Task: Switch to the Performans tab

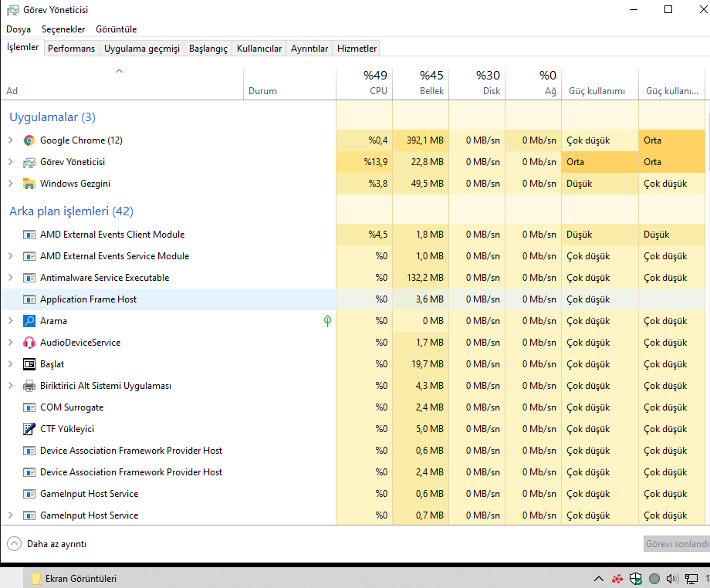Action: [72, 49]
